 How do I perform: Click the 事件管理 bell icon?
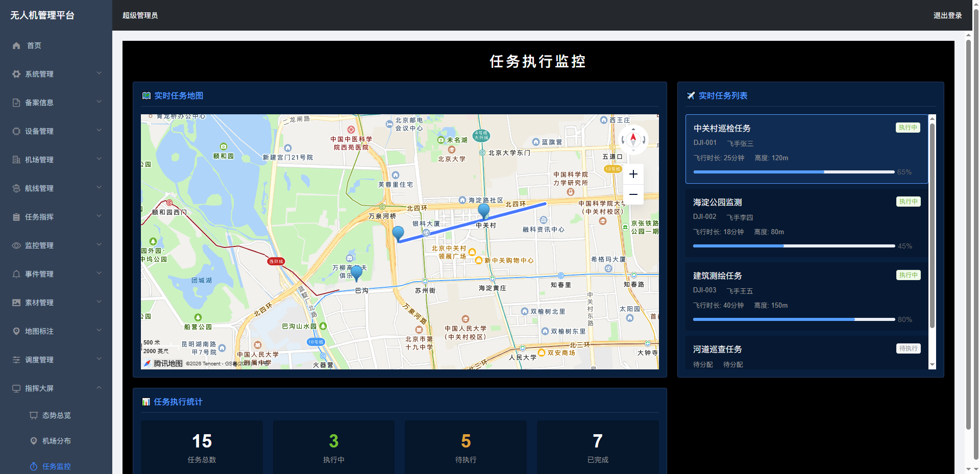16,273
